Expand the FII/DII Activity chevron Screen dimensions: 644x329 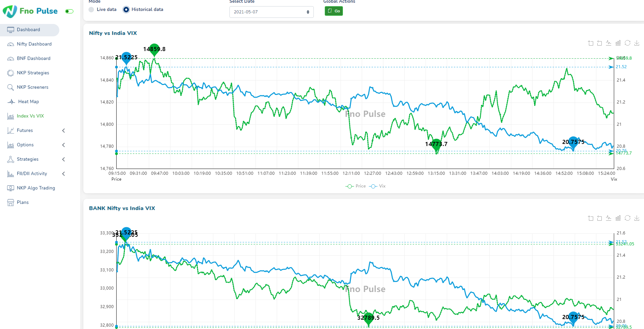pos(63,174)
